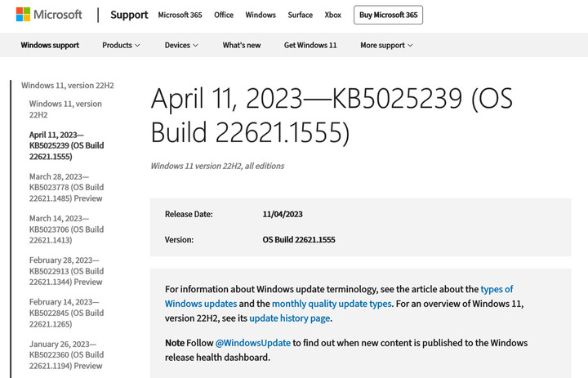Open January 26, 2023 KB5022360 Preview entry
Viewport: 588px width, 378px height.
tap(67, 355)
